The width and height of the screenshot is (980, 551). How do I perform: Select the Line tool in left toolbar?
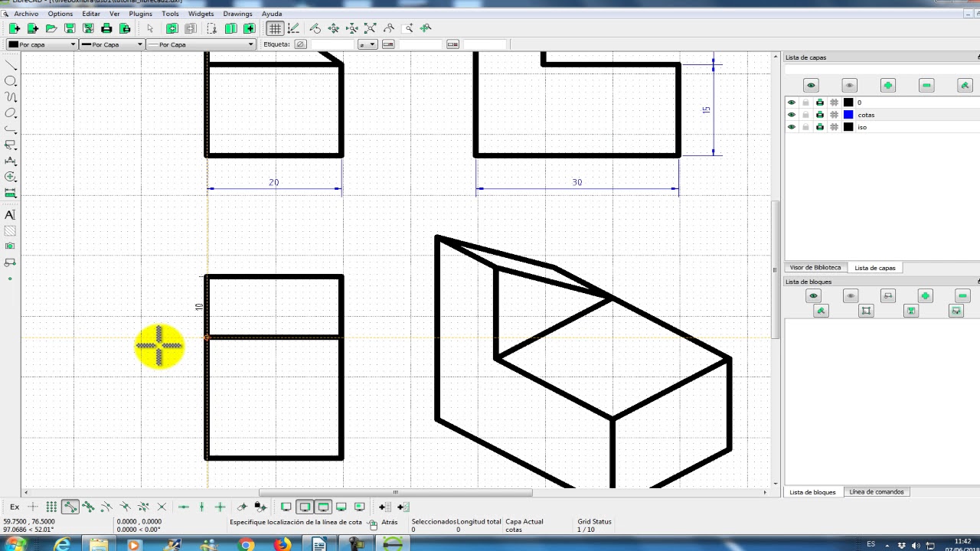click(x=11, y=65)
